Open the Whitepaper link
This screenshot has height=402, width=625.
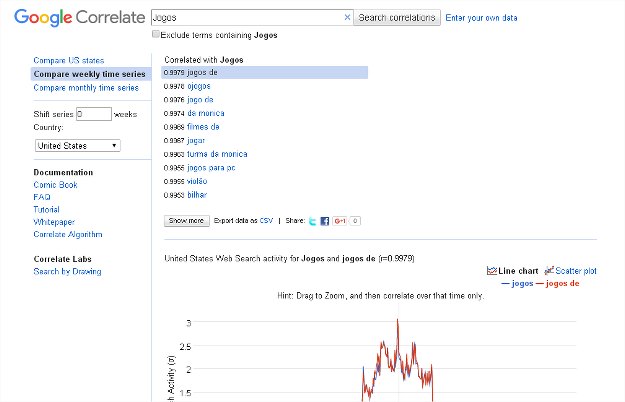(54, 222)
